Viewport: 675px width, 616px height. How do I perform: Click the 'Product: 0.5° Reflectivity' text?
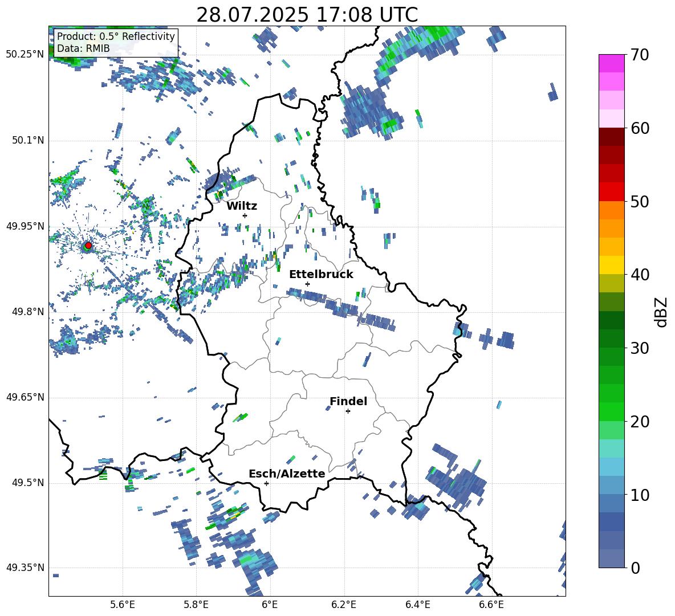click(x=116, y=36)
